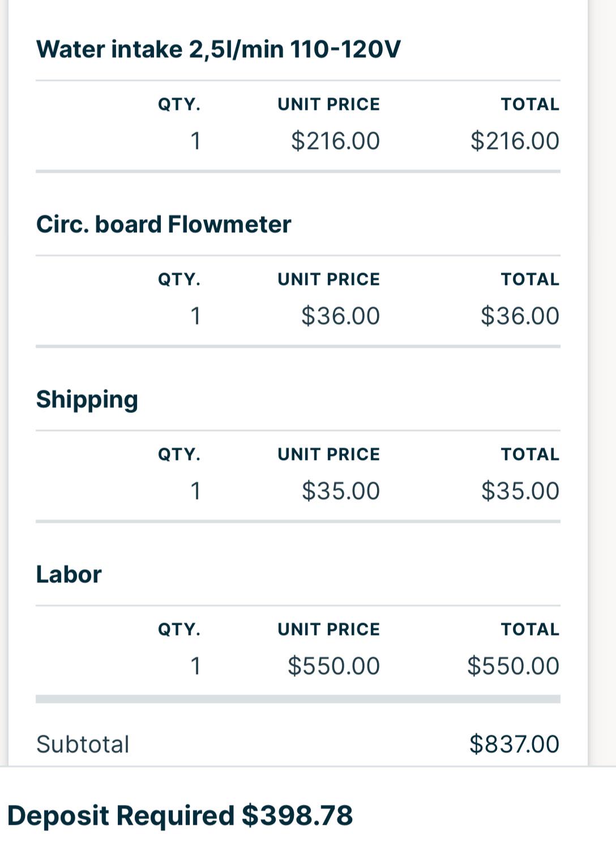Viewport: 616px width, 848px height.
Task: Click the Shipping line item heading
Action: click(x=87, y=399)
